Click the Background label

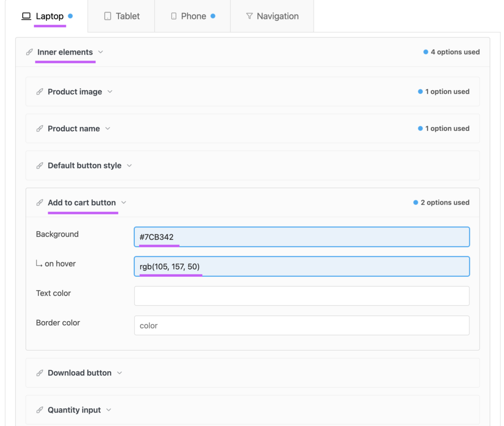(57, 234)
